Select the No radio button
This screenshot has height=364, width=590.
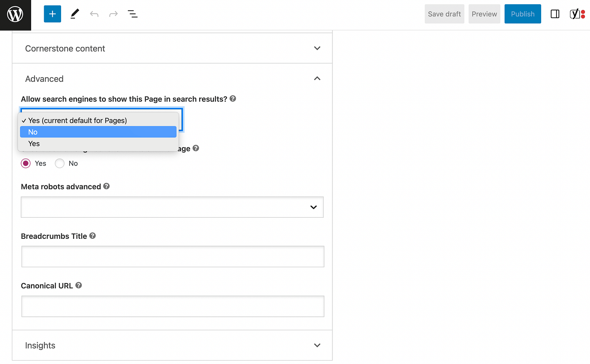coord(60,163)
